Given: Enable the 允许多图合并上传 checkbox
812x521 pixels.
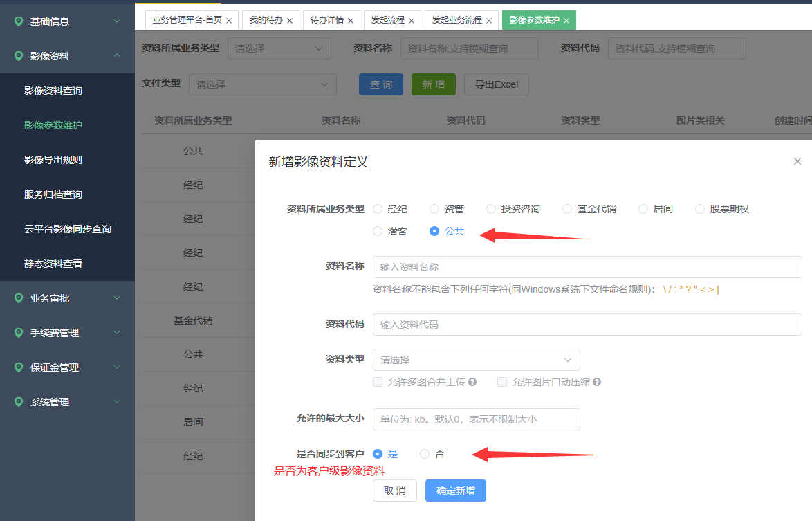Looking at the screenshot, I should [x=378, y=382].
